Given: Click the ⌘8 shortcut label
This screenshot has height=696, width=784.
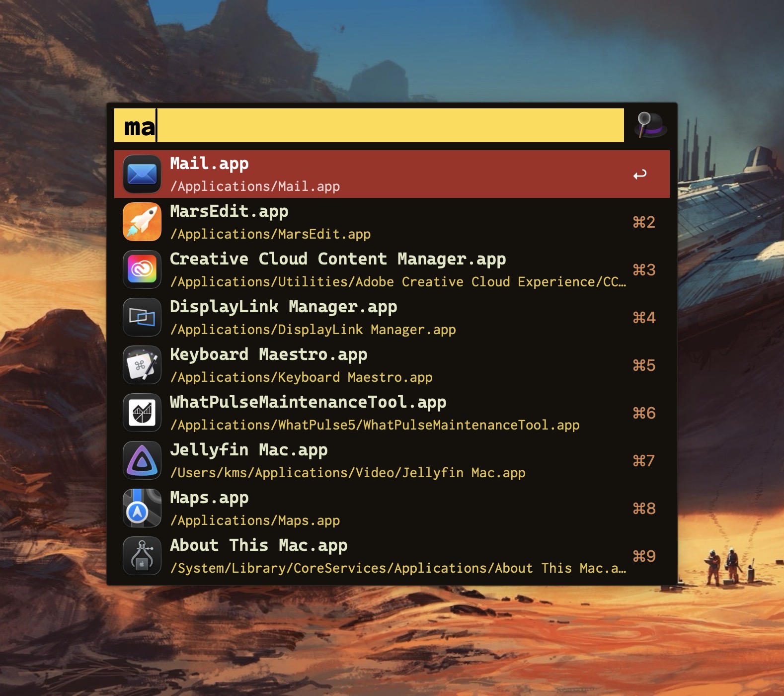Looking at the screenshot, I should coord(644,509).
